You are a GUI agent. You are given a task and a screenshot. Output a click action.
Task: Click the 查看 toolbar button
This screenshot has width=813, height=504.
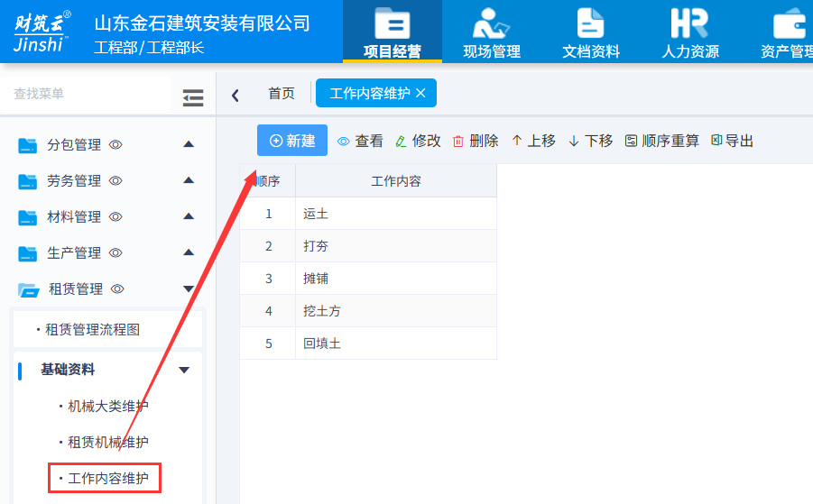point(360,141)
